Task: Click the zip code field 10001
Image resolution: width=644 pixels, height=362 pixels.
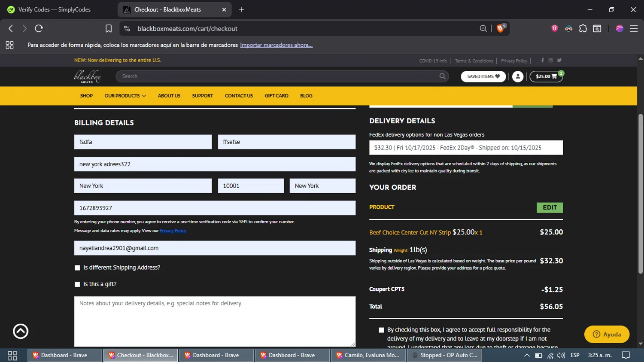Action: pyautogui.click(x=251, y=186)
